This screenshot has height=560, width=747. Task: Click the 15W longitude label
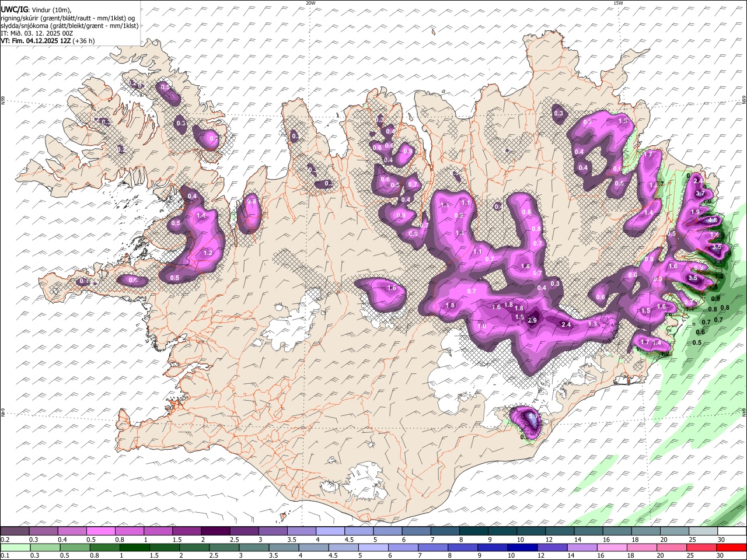tap(618, 3)
